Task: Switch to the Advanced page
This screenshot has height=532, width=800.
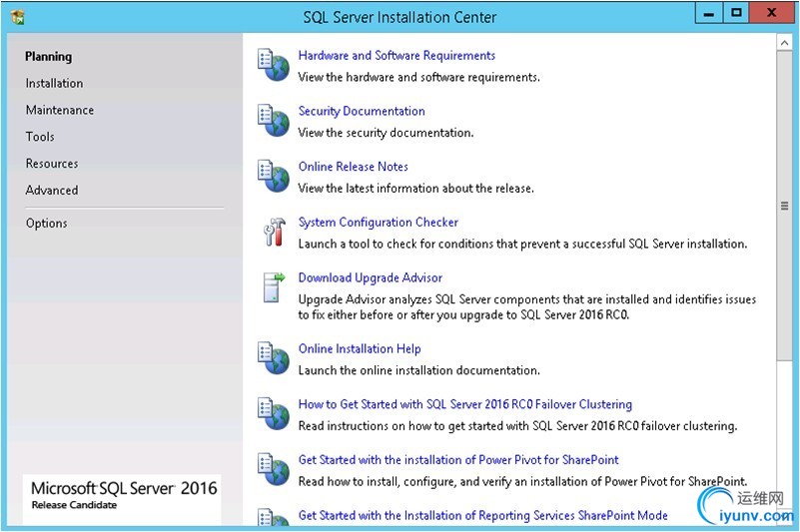Action: (x=52, y=191)
